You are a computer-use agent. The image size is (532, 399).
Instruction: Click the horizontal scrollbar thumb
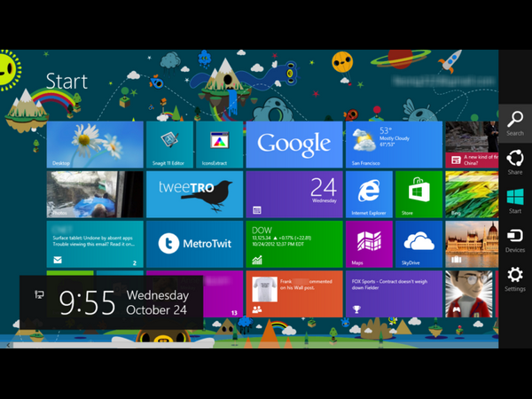[113, 345]
